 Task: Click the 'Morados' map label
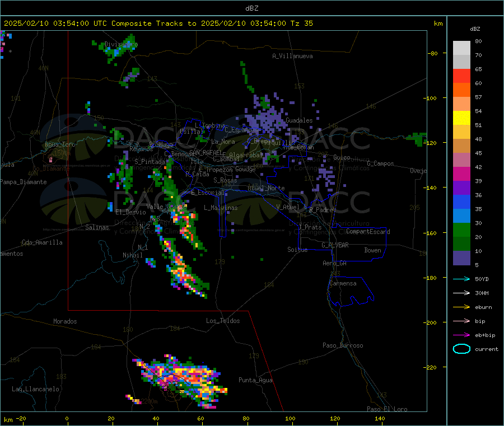(65, 321)
